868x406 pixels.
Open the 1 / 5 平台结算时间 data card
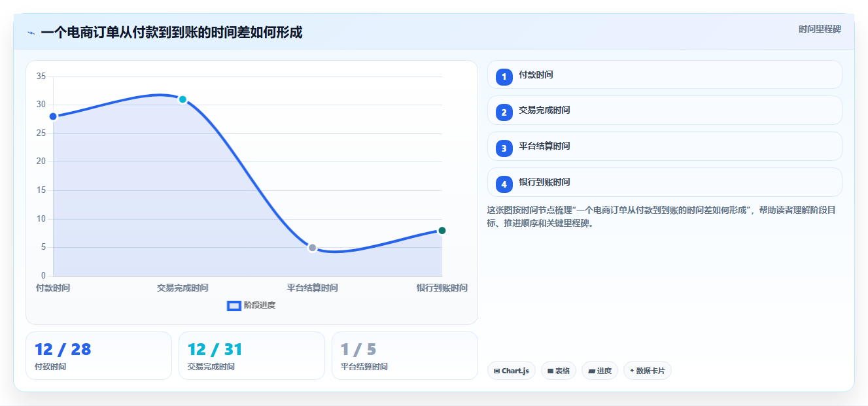point(405,356)
